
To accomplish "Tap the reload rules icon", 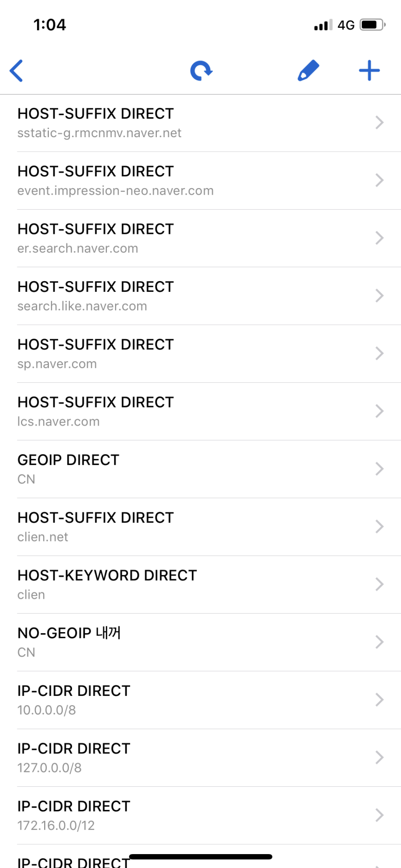I will point(201,71).
